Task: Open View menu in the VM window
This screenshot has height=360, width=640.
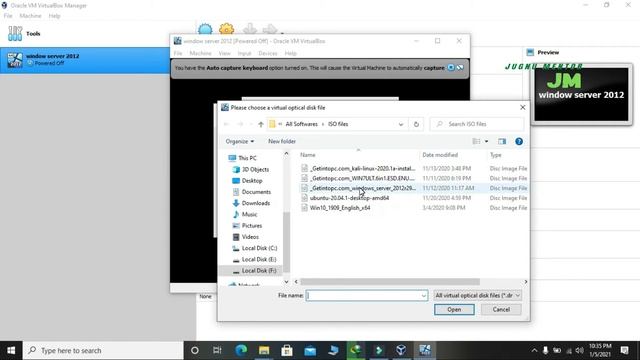Action: coord(224,53)
